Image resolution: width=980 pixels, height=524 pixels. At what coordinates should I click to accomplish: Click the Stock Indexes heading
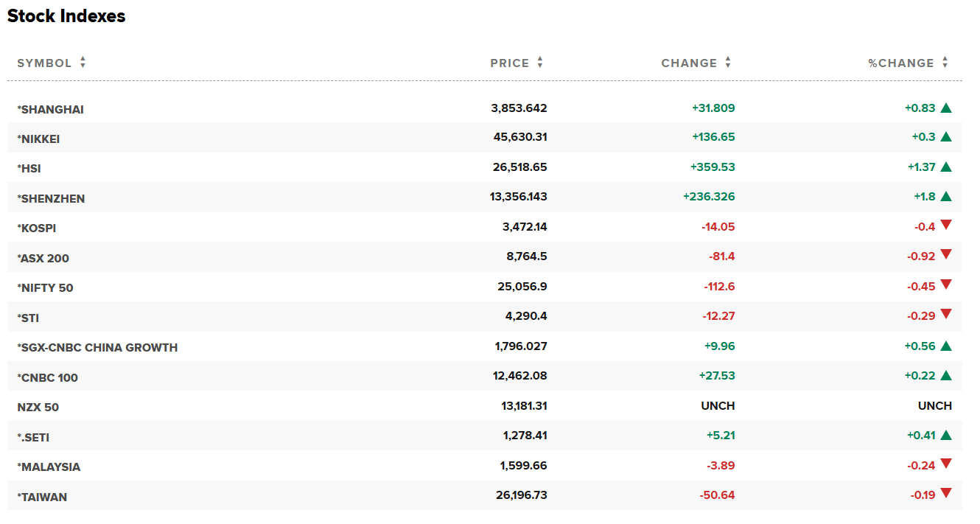tap(66, 16)
